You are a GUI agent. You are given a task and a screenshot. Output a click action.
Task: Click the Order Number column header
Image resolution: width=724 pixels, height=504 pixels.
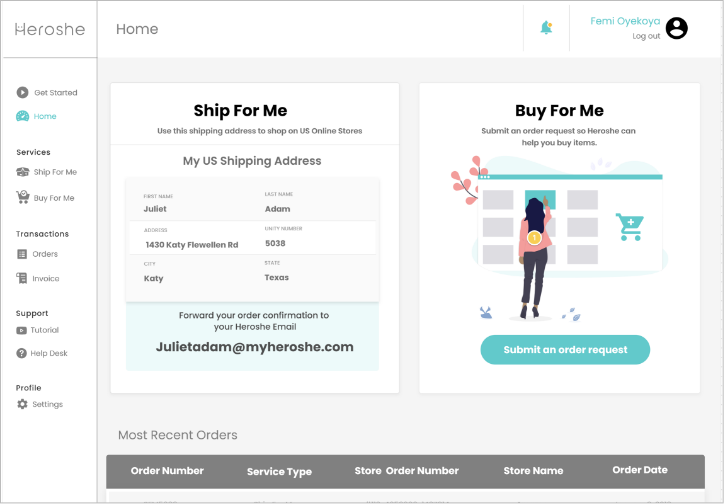pos(167,471)
